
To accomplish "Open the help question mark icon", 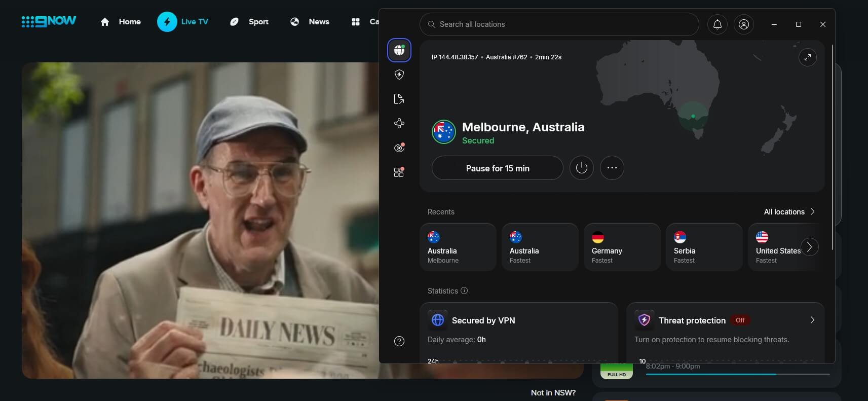I will tap(399, 341).
